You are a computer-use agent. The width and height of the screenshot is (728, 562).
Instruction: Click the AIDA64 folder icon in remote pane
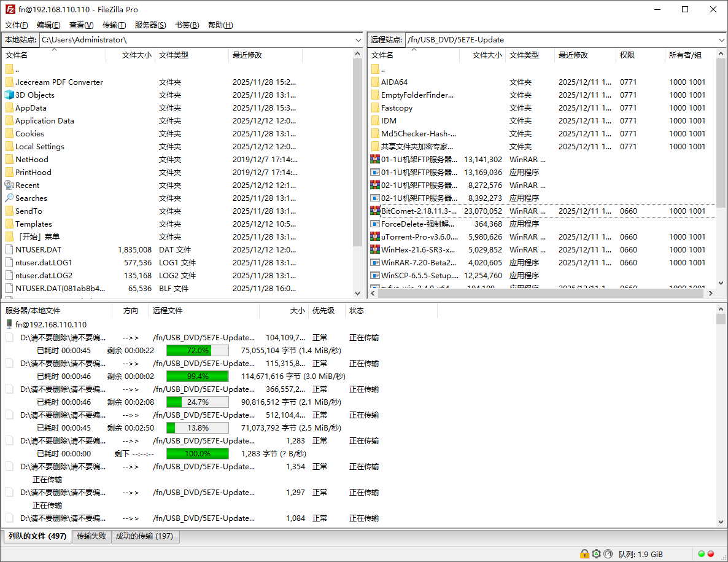[x=375, y=82]
